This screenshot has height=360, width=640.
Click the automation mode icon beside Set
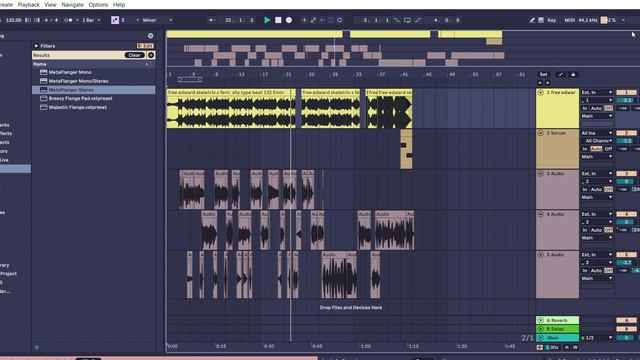click(560, 75)
